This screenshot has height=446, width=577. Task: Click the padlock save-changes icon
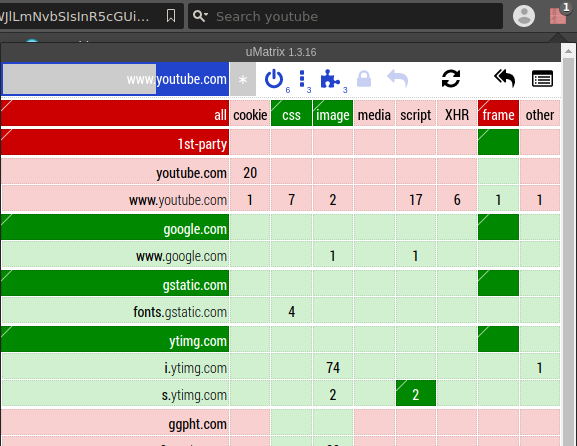(x=364, y=79)
